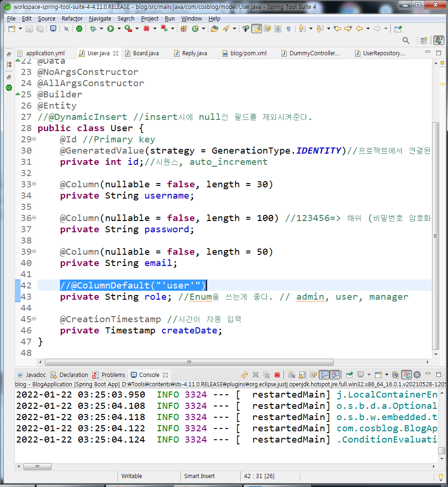Run the application with green play icon

point(111,29)
